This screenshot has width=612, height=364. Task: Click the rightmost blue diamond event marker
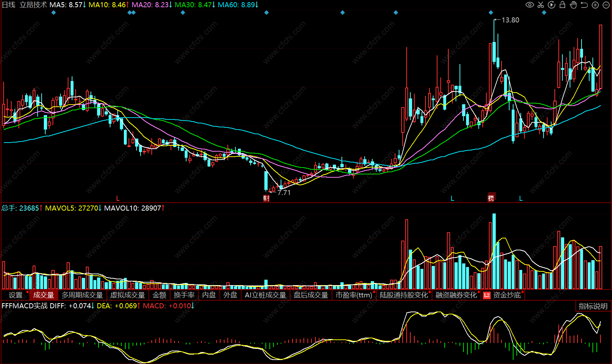(x=544, y=13)
